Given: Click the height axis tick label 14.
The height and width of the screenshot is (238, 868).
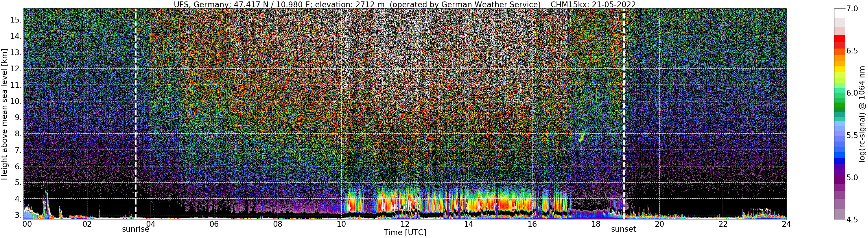Looking at the screenshot, I should tap(16, 36).
